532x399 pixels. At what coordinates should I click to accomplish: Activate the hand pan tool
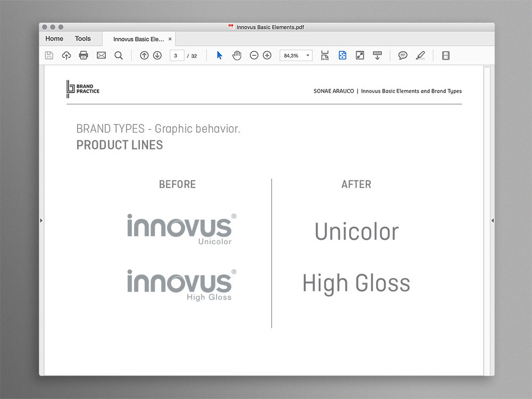pyautogui.click(x=237, y=55)
